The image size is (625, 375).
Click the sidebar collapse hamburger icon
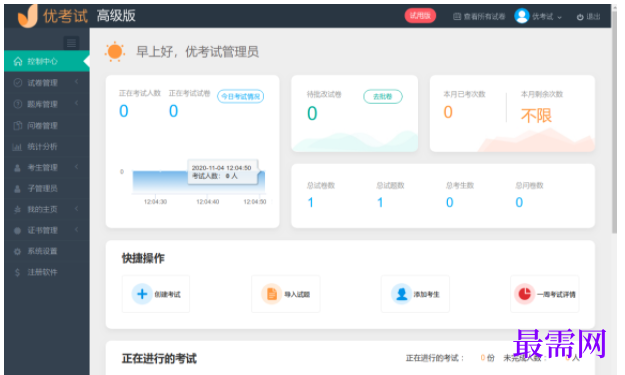click(x=71, y=43)
